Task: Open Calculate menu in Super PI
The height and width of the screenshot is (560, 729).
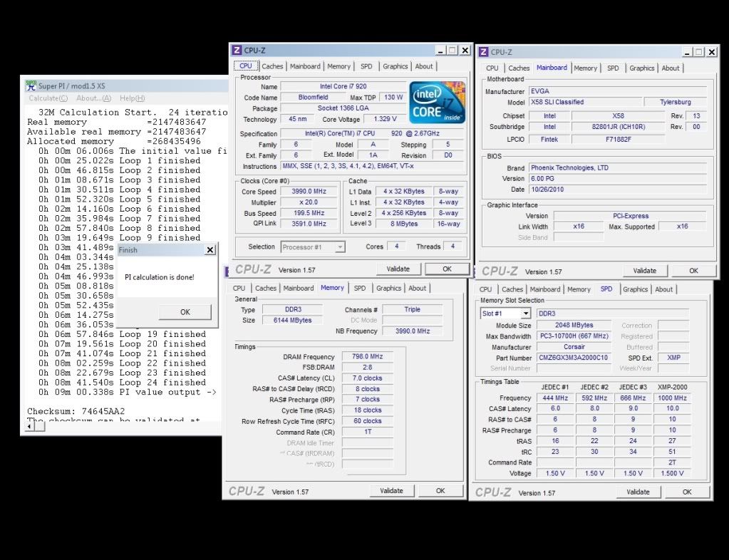Action: 48,98
